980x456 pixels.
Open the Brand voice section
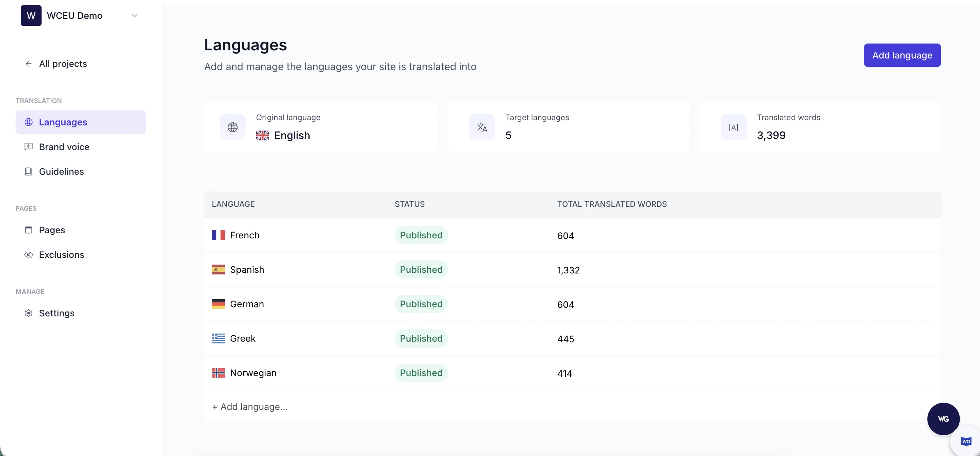(x=64, y=147)
